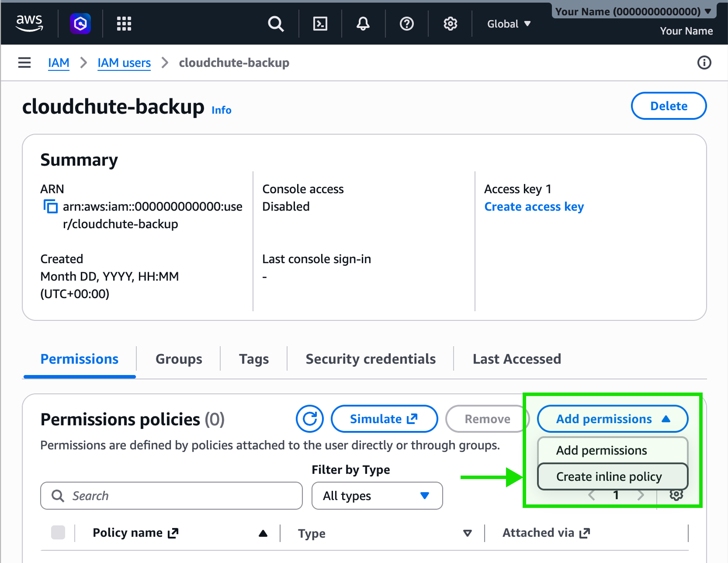
Task: Open the help question mark menu
Action: [407, 24]
